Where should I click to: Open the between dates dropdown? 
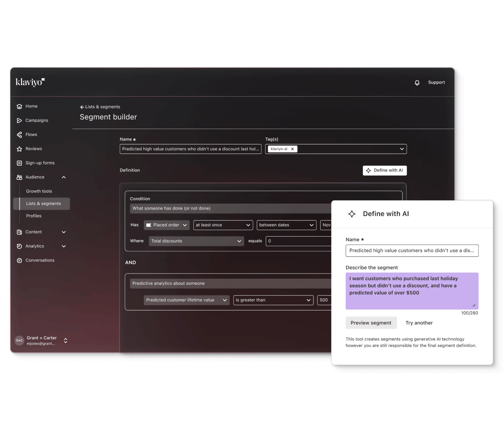click(x=286, y=225)
